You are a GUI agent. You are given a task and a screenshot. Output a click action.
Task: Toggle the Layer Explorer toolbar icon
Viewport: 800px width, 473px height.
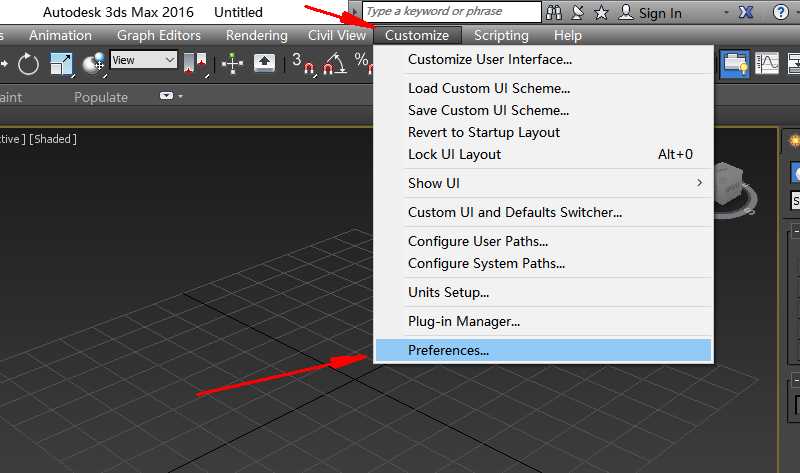(735, 64)
